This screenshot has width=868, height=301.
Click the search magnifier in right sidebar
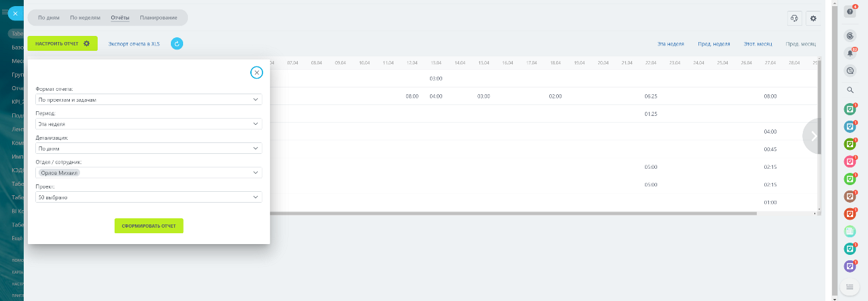coord(850,89)
